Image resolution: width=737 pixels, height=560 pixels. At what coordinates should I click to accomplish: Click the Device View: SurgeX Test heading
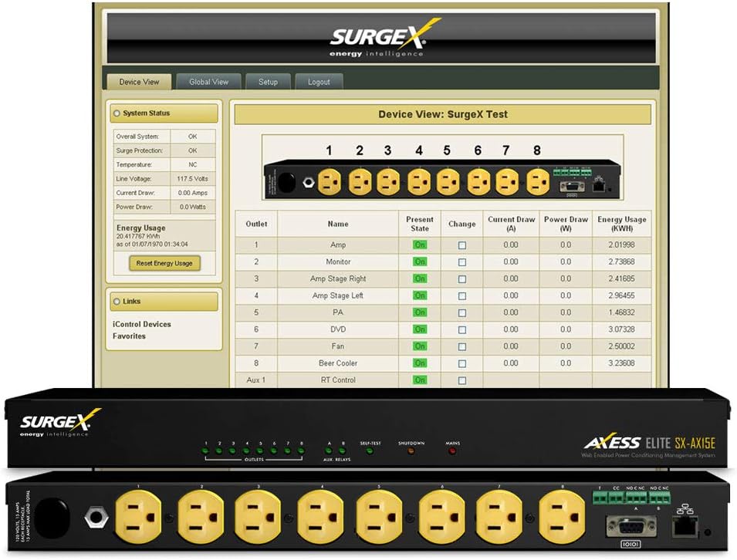[443, 114]
